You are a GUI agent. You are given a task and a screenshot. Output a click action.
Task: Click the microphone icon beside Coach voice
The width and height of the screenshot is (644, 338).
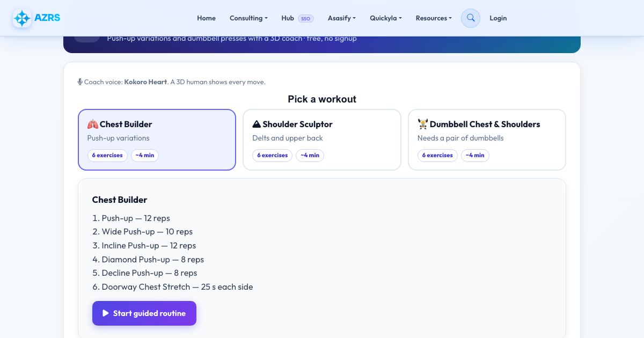tap(80, 82)
